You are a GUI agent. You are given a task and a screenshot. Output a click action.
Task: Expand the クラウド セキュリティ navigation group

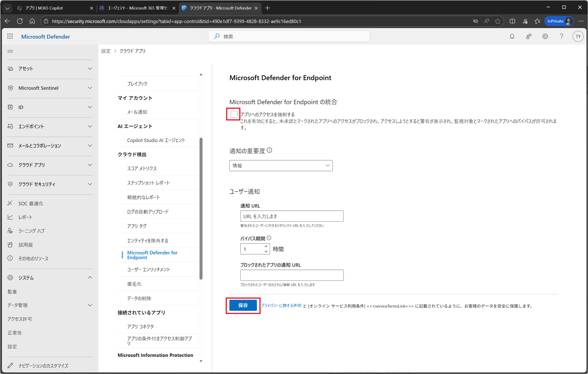click(x=50, y=184)
